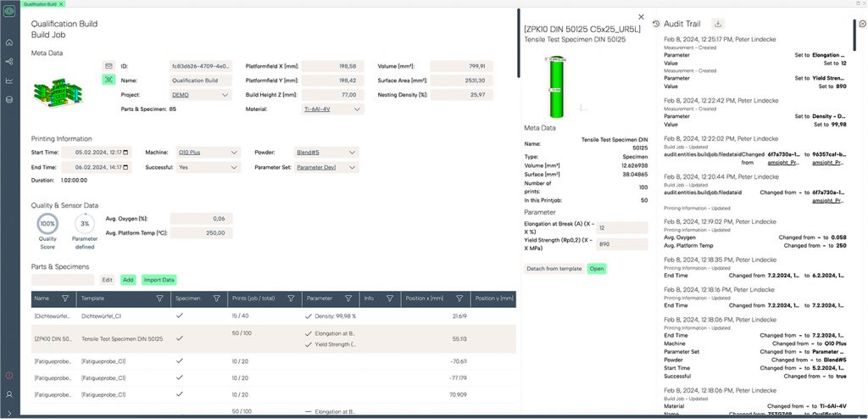Filter the Prints (job / total) column
The width and height of the screenshot is (868, 419).
(x=291, y=299)
